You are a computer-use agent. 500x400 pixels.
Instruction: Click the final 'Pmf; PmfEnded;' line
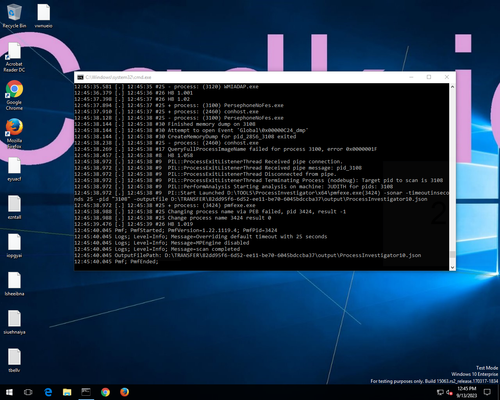[116, 262]
